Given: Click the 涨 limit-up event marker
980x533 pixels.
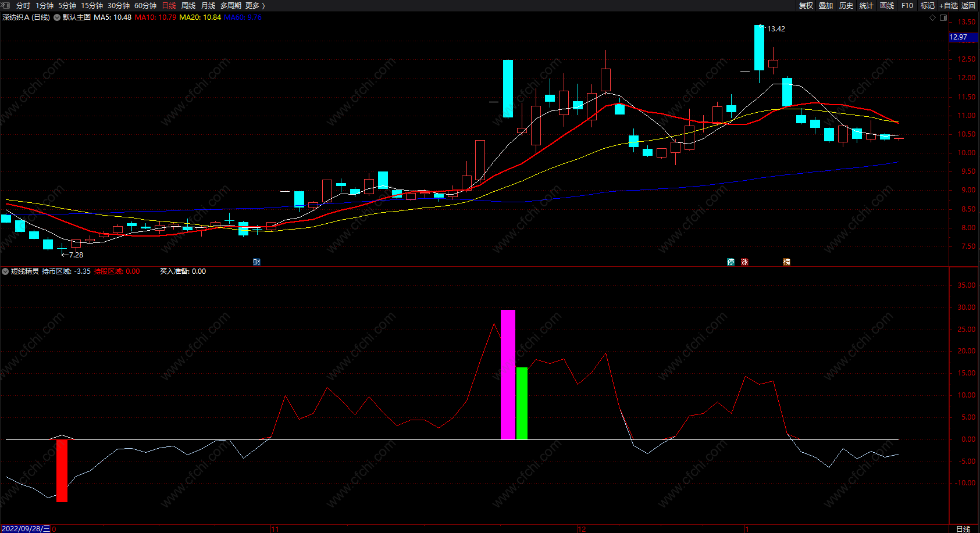Looking at the screenshot, I should coord(745,262).
